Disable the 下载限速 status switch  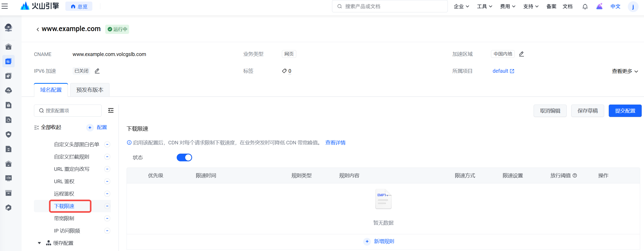184,157
